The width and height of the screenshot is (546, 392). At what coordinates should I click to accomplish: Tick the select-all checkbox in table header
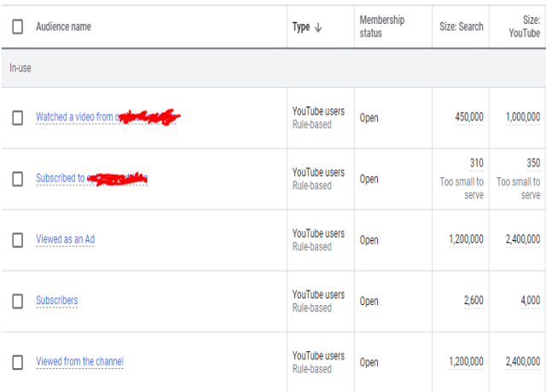(x=17, y=27)
